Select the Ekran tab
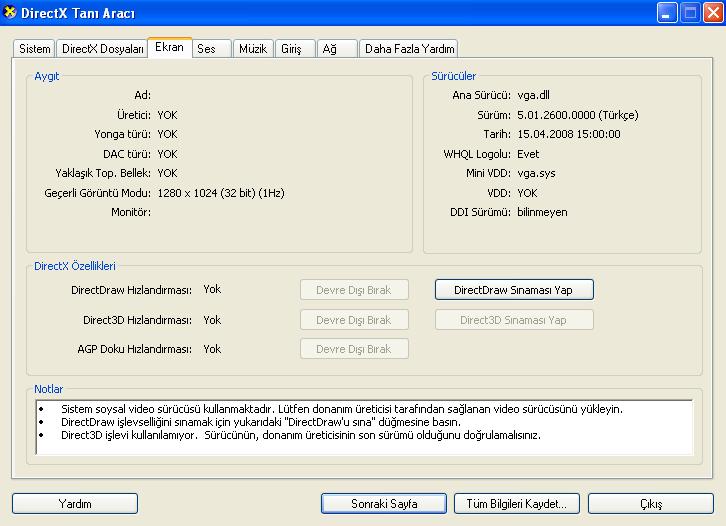 (x=169, y=47)
